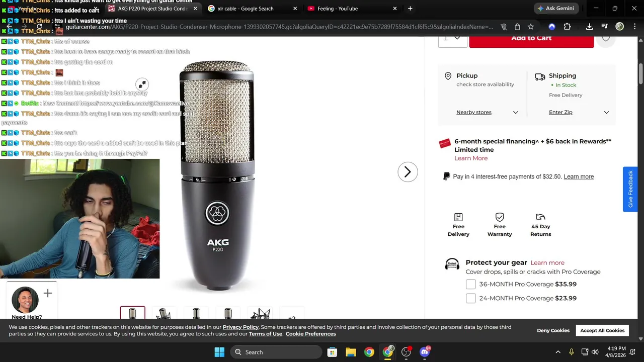Expand Nearby stores chevron
The height and width of the screenshot is (362, 644).
point(515,113)
